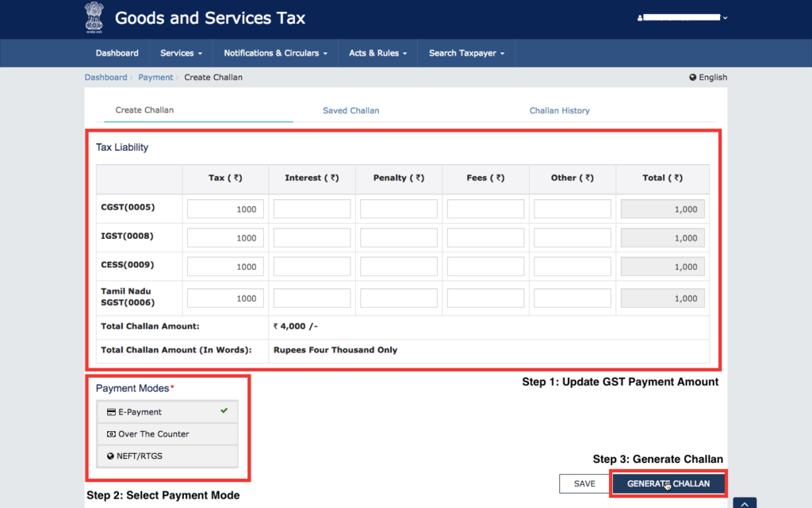Viewport: 812px width, 508px height.
Task: Click the IGST(0008) Tax input field
Action: pos(224,237)
